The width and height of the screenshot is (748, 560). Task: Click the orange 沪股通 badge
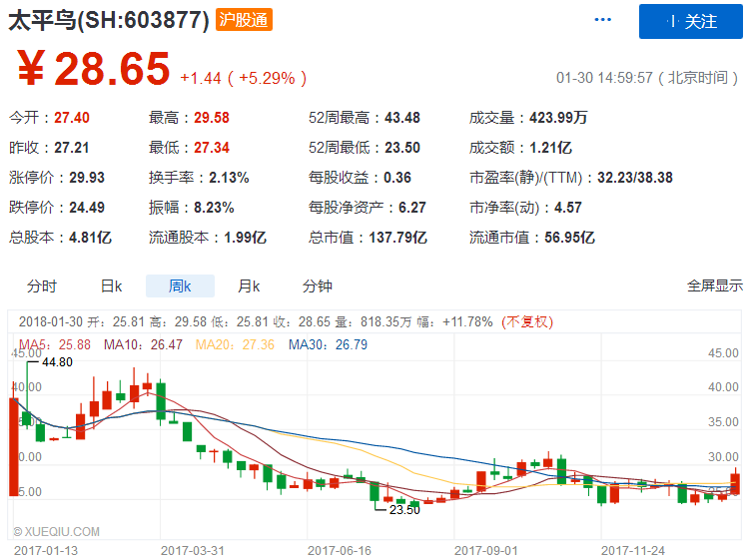tap(244, 20)
